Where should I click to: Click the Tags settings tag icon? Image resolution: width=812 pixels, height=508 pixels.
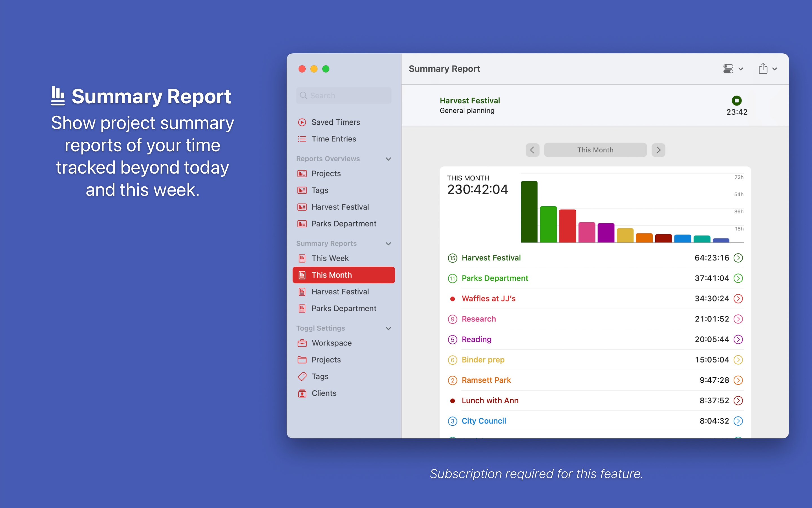tap(302, 376)
